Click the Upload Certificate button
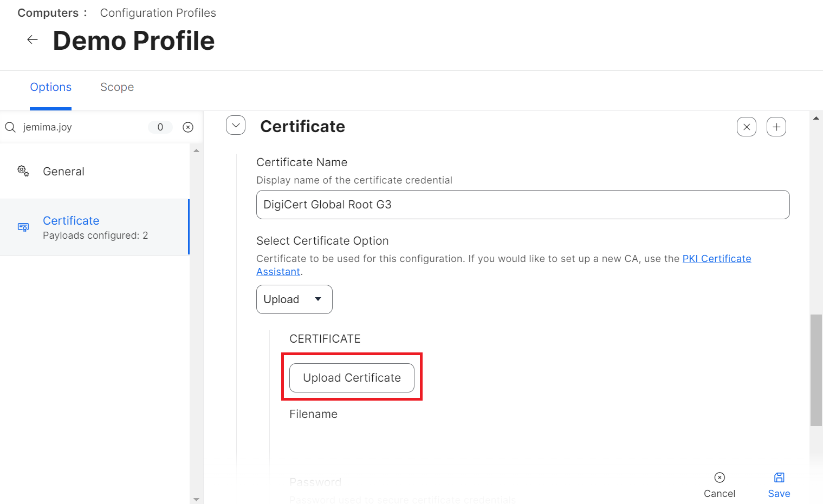Viewport: 823px width, 504px height. coord(352,378)
